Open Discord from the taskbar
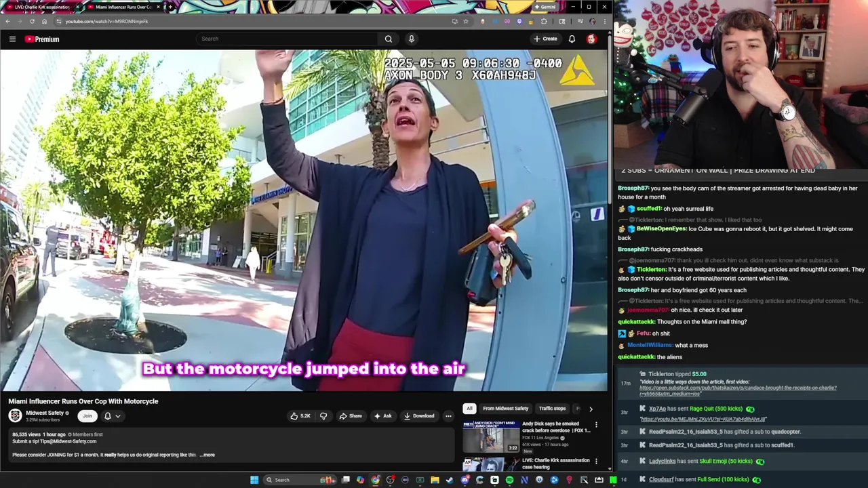The image size is (868, 488). tap(465, 480)
